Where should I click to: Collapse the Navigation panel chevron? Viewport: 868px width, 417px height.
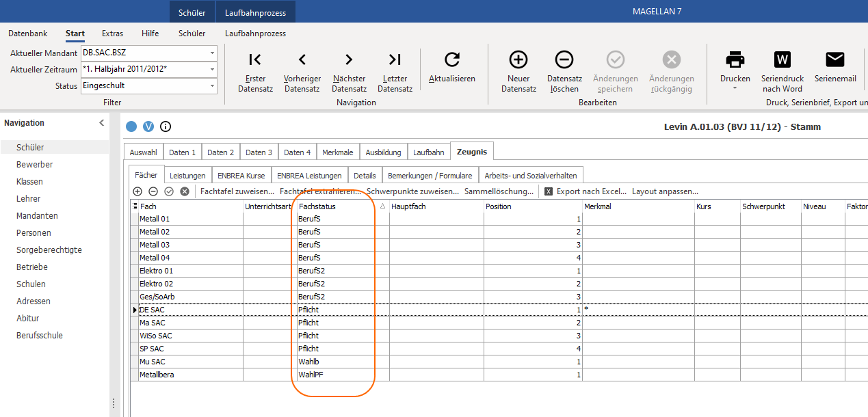(x=102, y=123)
